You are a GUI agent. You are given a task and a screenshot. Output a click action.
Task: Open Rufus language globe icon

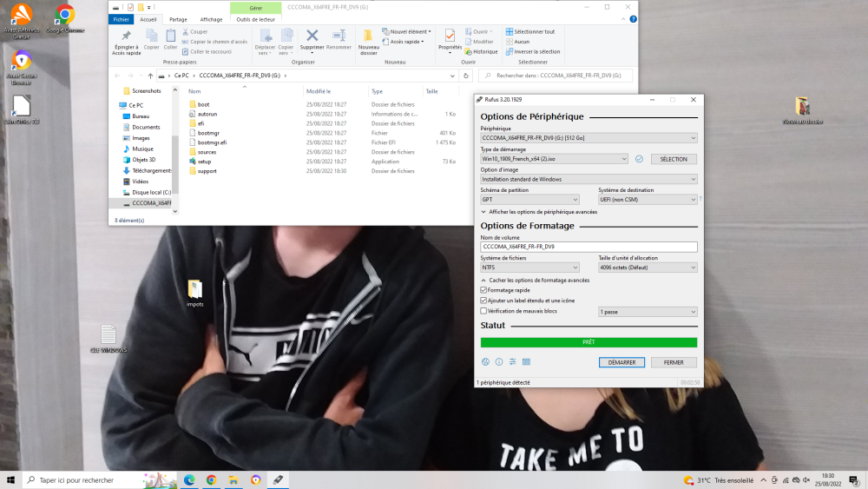[485, 361]
